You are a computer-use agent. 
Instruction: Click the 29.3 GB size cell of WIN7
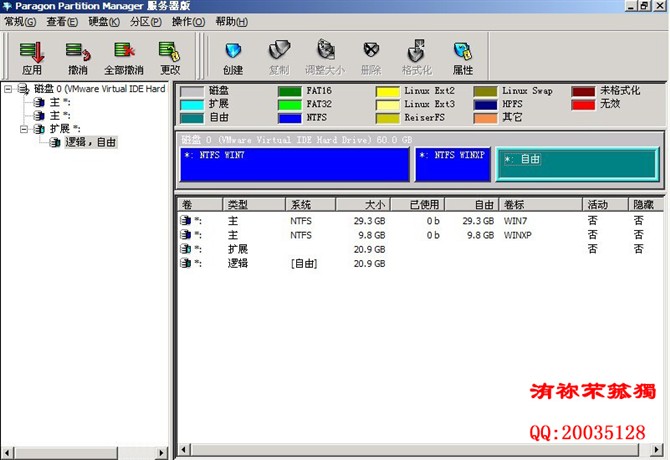(x=369, y=221)
